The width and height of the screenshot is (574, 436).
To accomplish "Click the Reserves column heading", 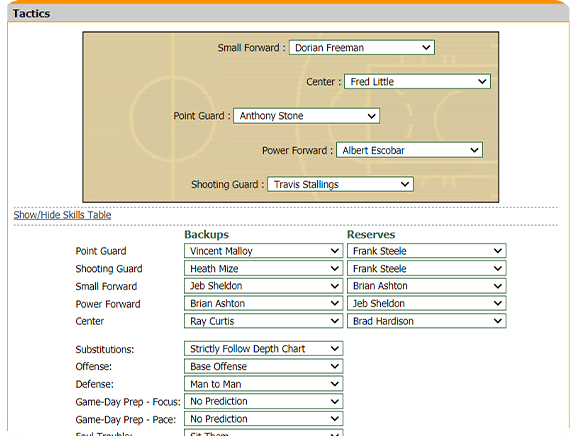I will pos(371,234).
